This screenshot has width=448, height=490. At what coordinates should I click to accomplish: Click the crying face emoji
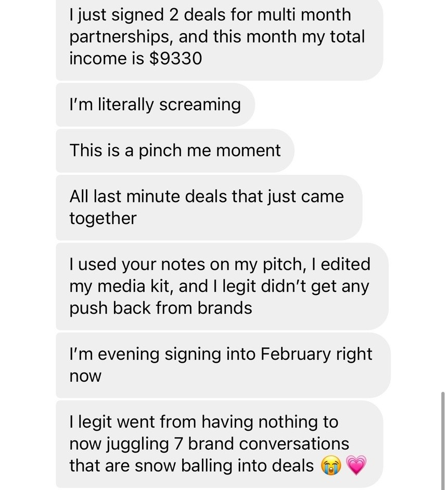coord(331,466)
